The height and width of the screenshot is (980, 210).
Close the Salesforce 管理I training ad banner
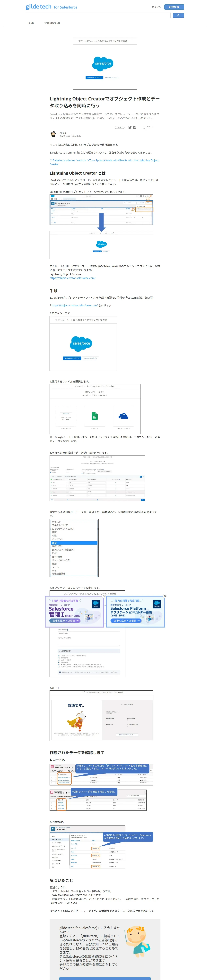click(x=103, y=596)
